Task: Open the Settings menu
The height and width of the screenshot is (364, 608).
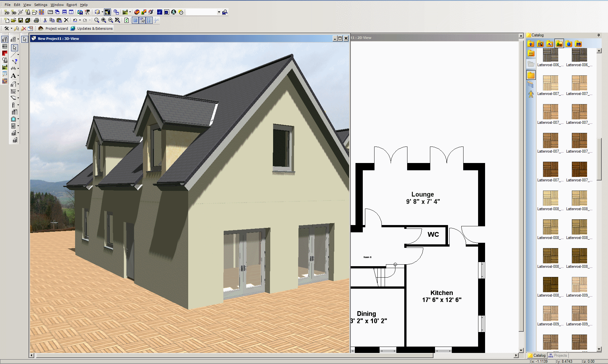Action: tap(41, 5)
